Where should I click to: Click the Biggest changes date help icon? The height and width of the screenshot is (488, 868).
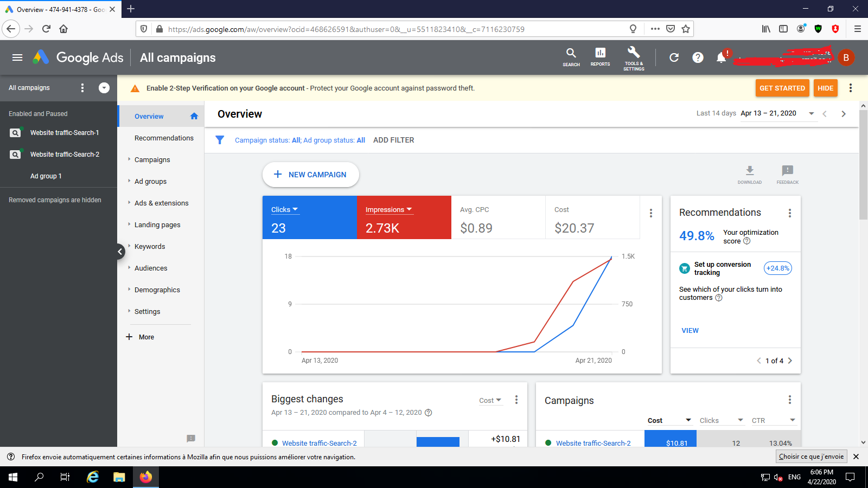pos(429,413)
